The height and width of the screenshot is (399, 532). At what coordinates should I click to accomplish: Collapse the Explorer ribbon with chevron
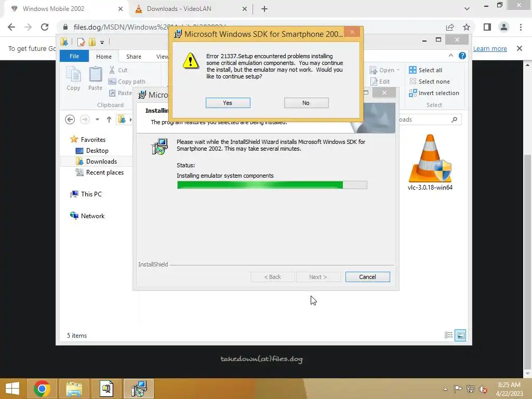point(450,56)
